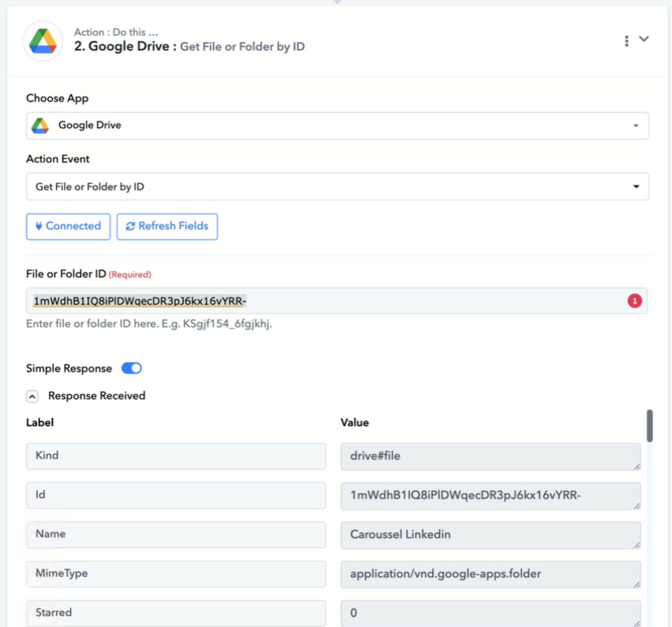The height and width of the screenshot is (627, 672).
Task: Click the drive#file value field
Action: coord(491,456)
